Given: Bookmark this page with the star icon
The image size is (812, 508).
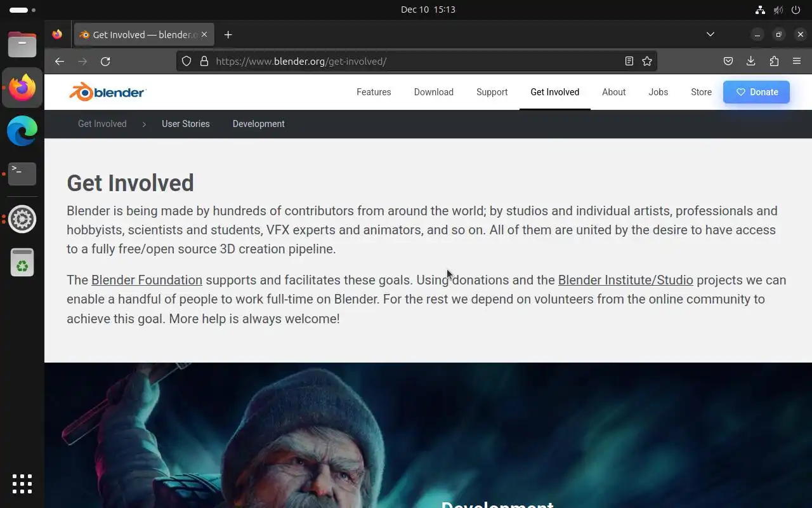Looking at the screenshot, I should [x=647, y=61].
